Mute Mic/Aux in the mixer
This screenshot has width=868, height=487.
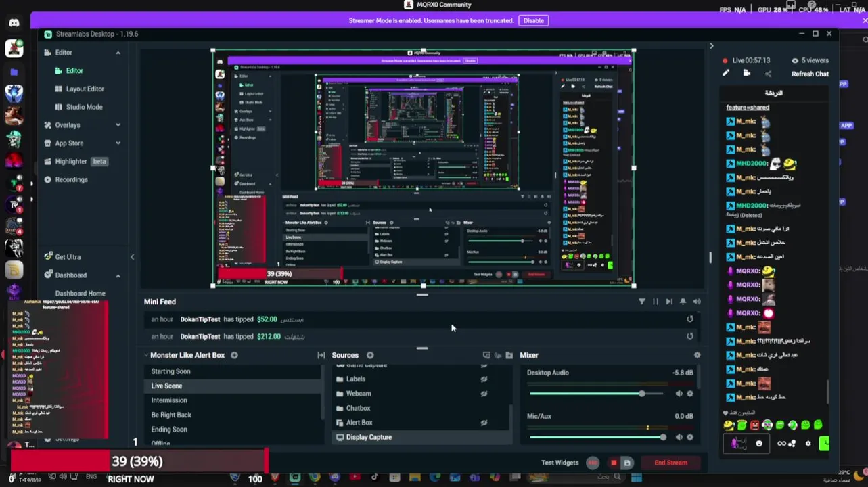click(x=679, y=437)
